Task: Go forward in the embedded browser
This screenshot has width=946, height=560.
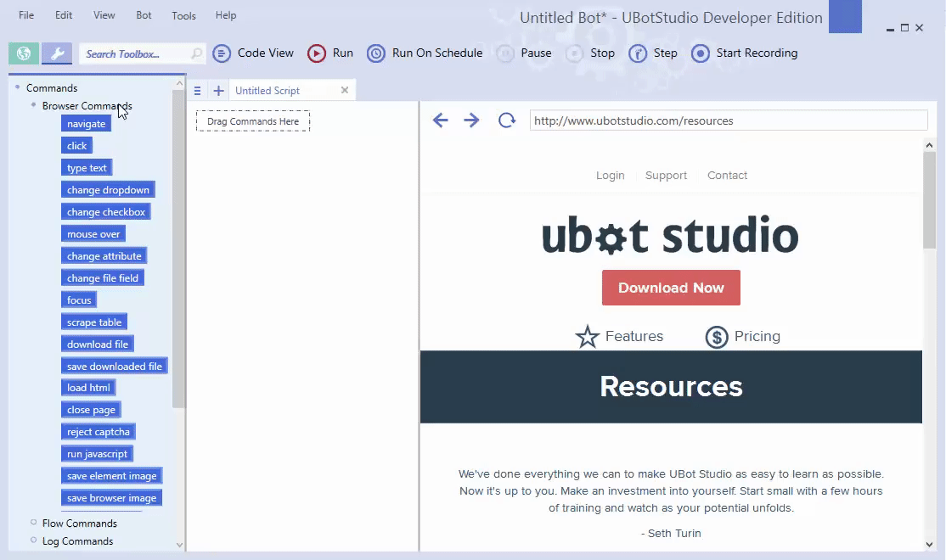Action: click(x=471, y=120)
